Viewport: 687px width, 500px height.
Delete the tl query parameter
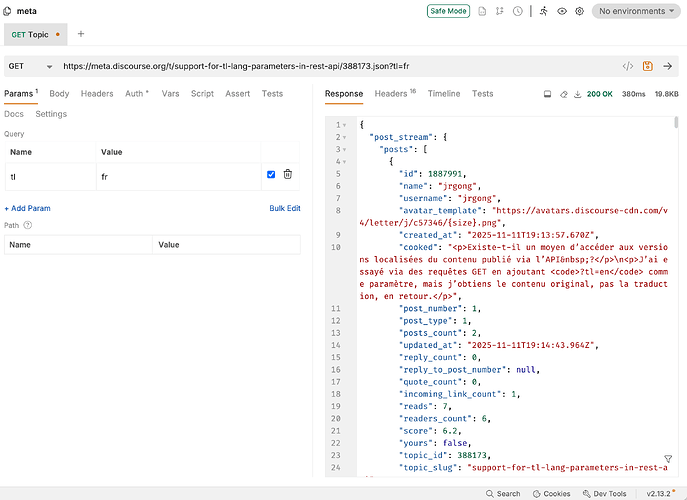tap(287, 174)
